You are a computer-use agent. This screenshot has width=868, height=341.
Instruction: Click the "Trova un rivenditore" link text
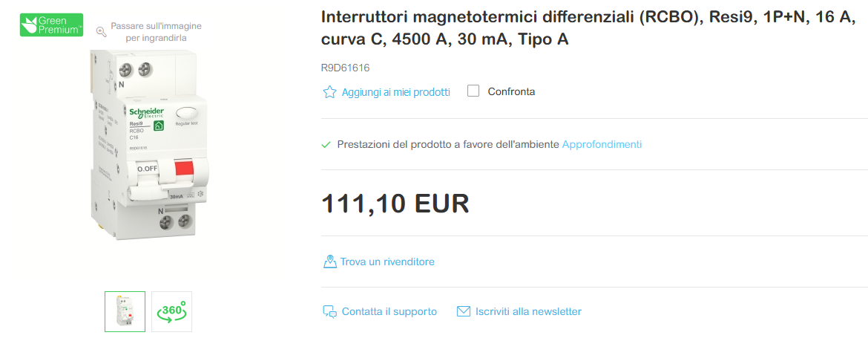(x=387, y=262)
